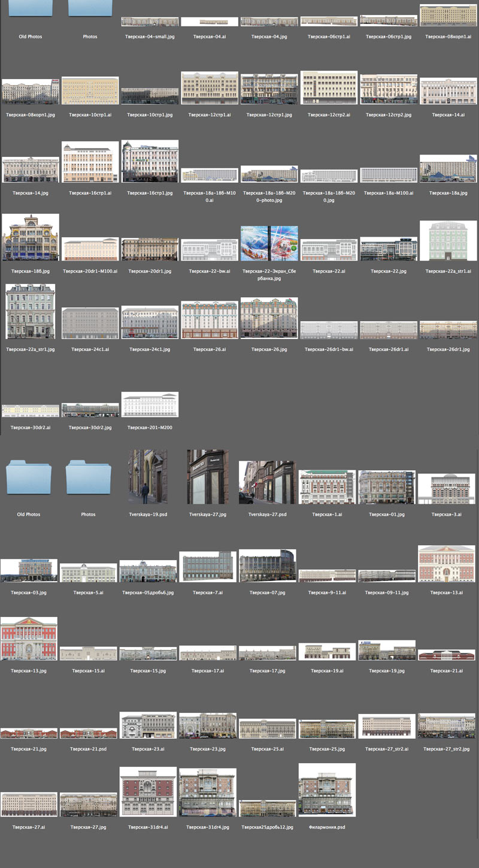Viewport: 479px width, 868px height.
Task: Select the Tverskaya-19.psd street photo thumbnail
Action: 148,477
